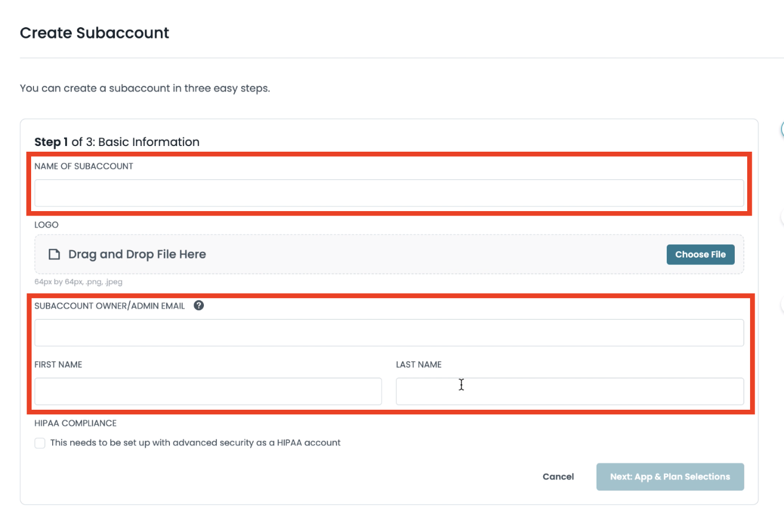Viewport: 784px width, 532px height.
Task: Proceed with Next: App & Plan Selections
Action: (x=670, y=477)
